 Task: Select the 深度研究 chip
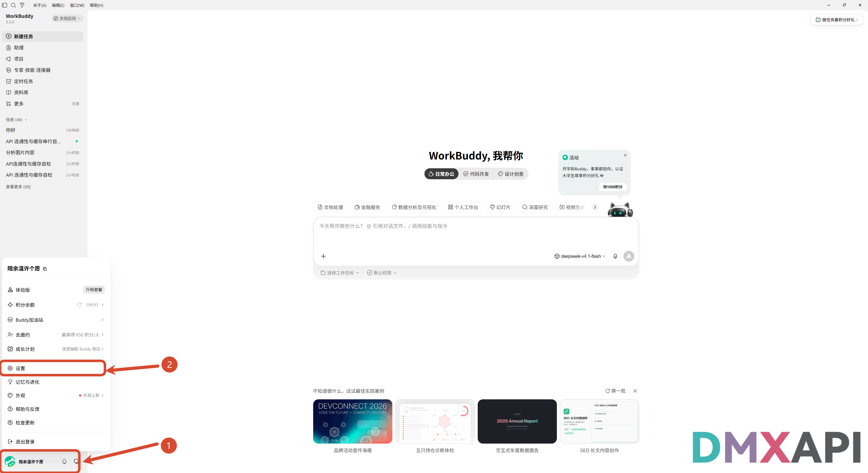coord(535,207)
